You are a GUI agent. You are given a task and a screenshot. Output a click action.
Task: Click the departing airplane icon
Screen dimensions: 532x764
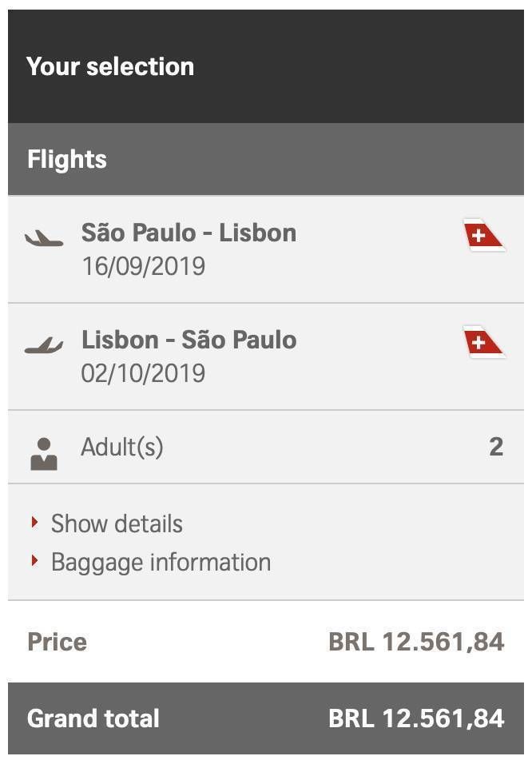(x=44, y=238)
